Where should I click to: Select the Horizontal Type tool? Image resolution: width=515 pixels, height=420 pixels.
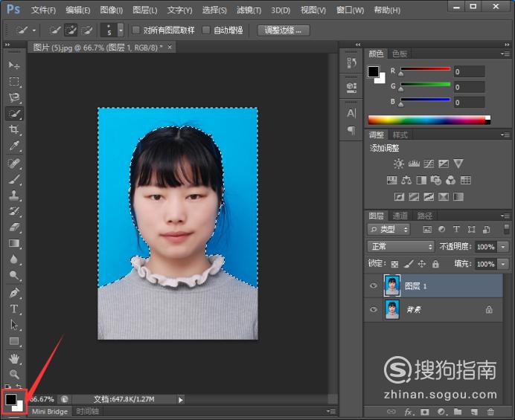tap(14, 308)
